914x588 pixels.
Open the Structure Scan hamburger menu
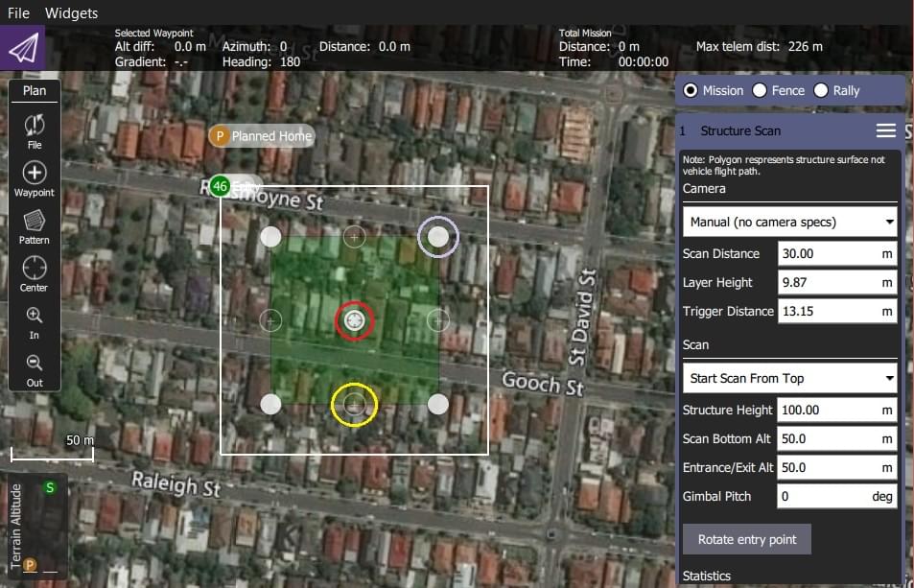tap(885, 130)
